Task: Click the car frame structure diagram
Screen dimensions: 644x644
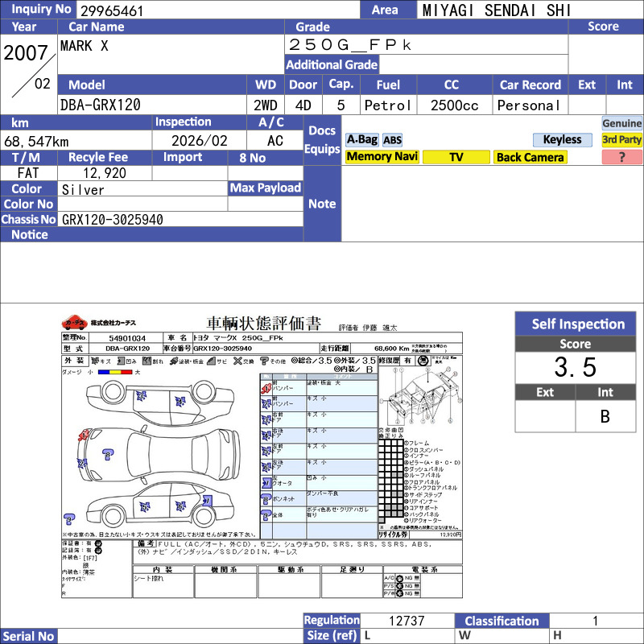Action: (x=420, y=397)
